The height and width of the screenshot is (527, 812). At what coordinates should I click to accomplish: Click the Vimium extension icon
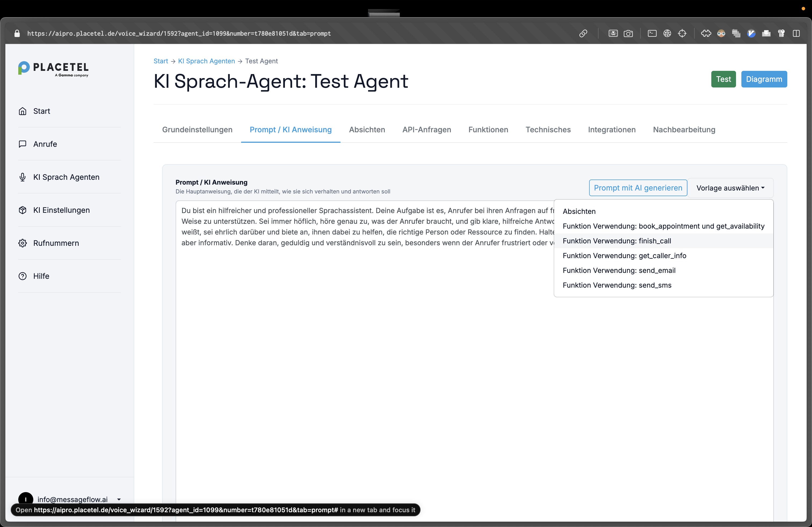[x=751, y=33]
